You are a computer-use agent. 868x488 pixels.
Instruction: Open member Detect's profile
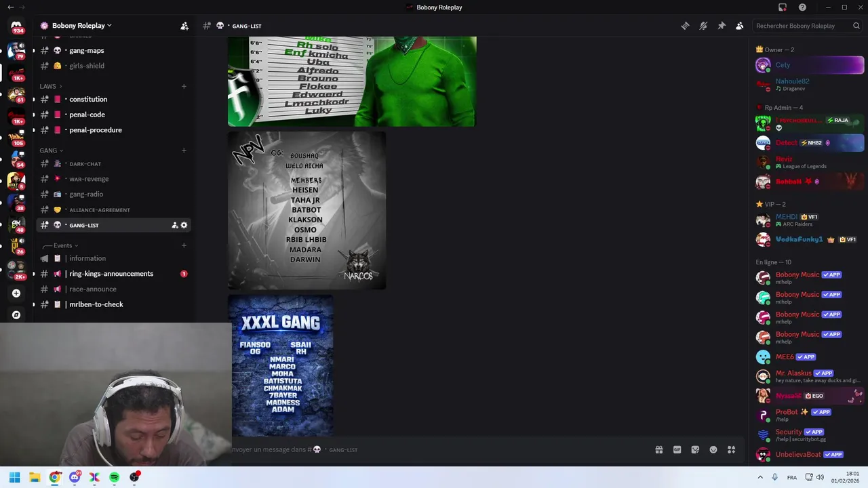point(810,143)
